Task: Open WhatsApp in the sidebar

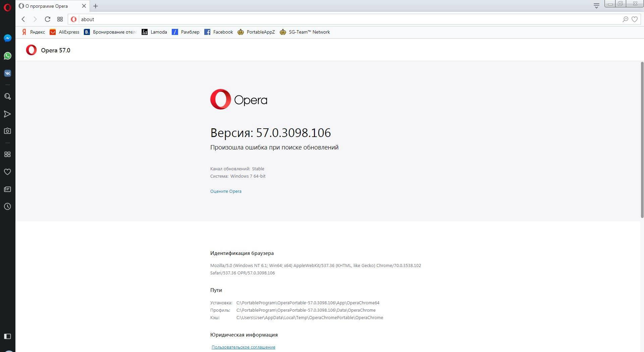Action: [x=7, y=56]
